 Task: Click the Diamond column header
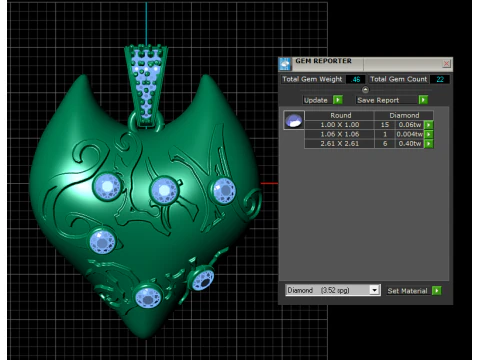(404, 115)
